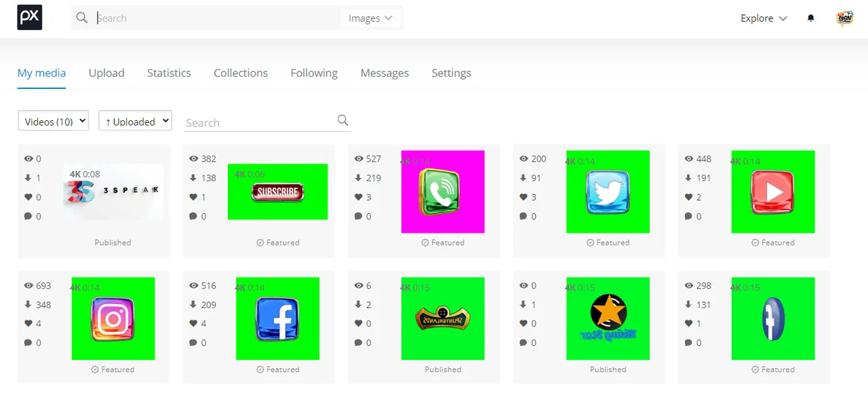Click comments icon on round Facebook card
This screenshot has width=868, height=406.
pos(688,344)
